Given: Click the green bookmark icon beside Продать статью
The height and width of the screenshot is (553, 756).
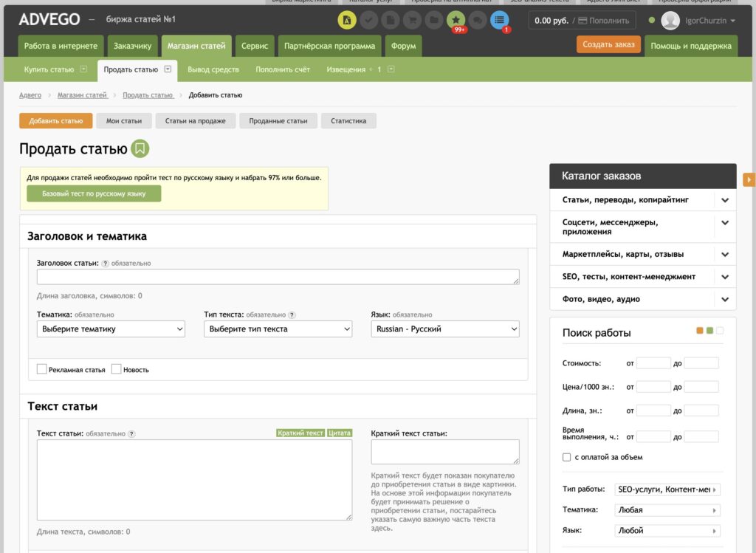Looking at the screenshot, I should pyautogui.click(x=140, y=148).
